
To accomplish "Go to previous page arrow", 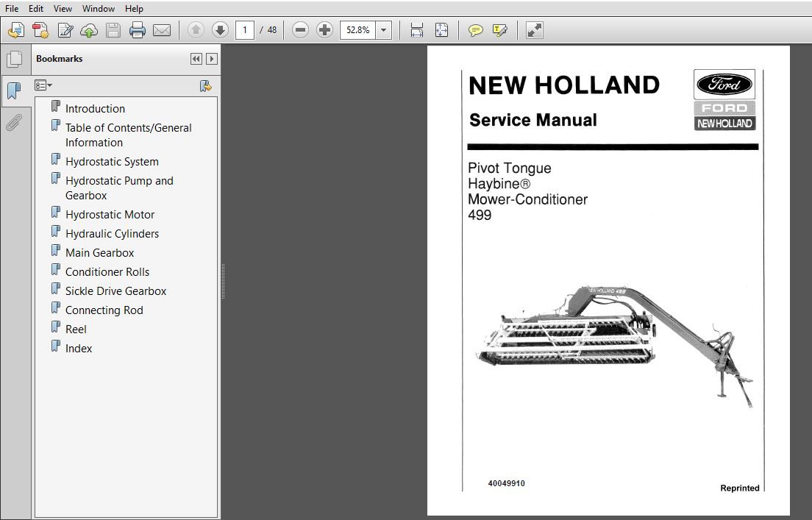I will pyautogui.click(x=196, y=30).
